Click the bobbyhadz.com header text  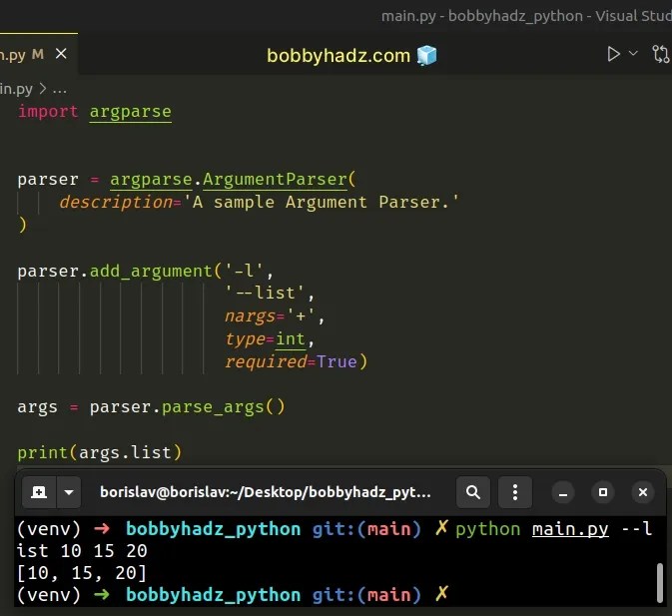pos(338,56)
